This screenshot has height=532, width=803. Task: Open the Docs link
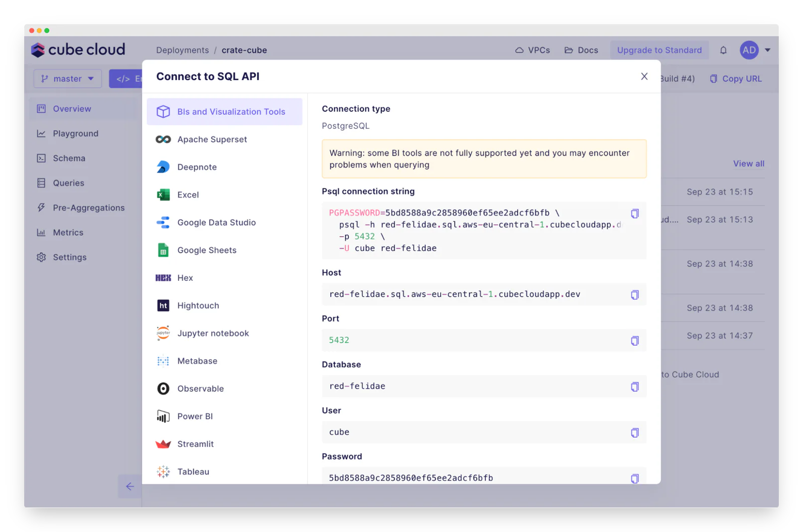pos(581,50)
